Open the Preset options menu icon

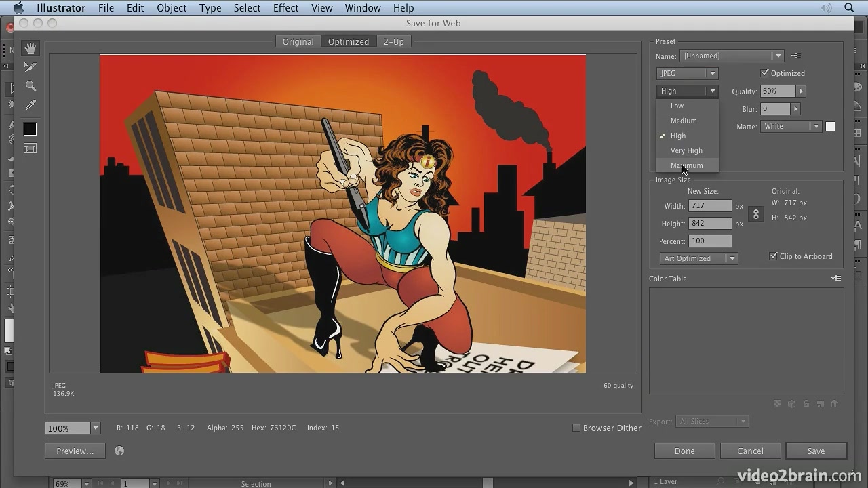pos(796,56)
